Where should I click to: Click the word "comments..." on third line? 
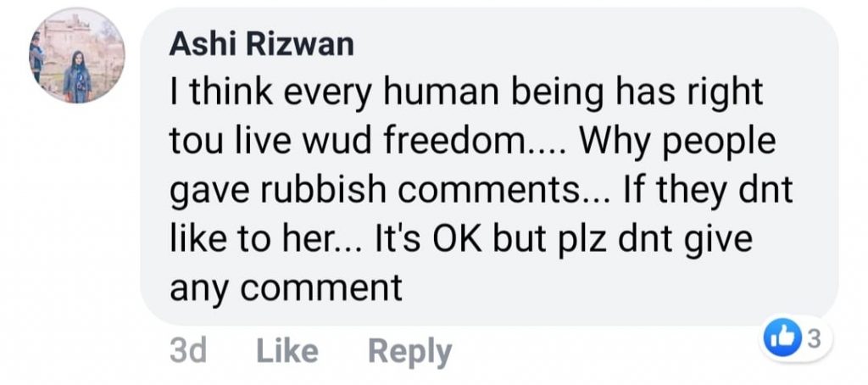tap(504, 191)
